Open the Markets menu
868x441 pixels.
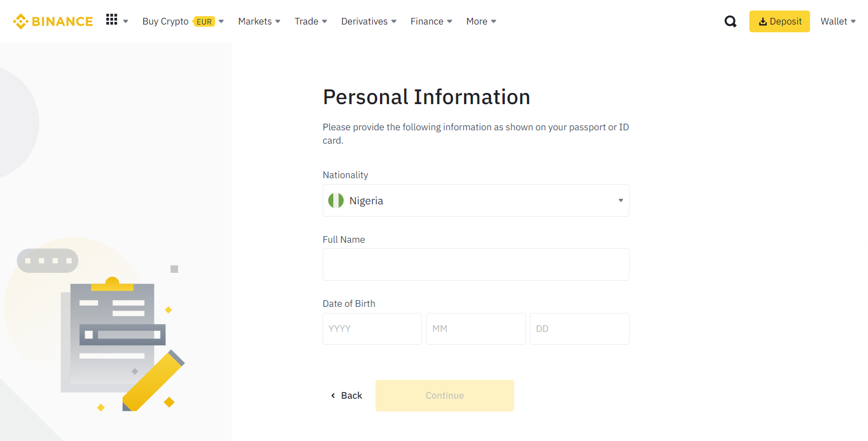pyautogui.click(x=259, y=21)
